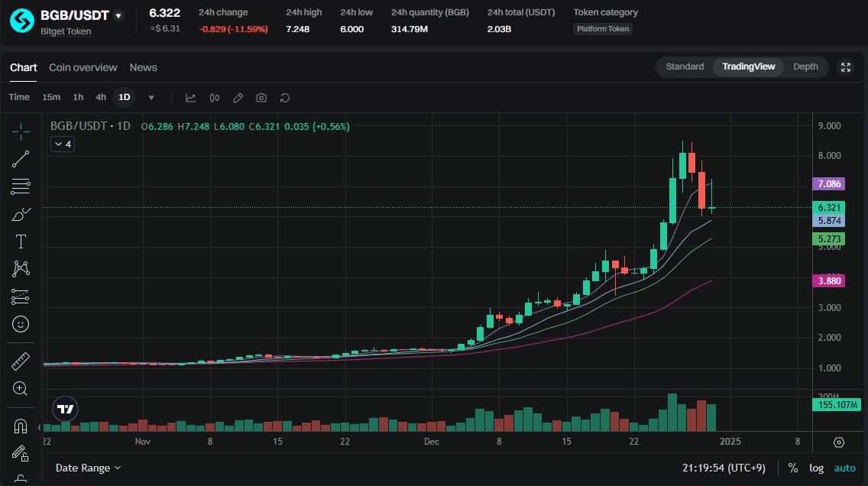Activate the zoom-in magnifier tool
Image resolution: width=868 pixels, height=486 pixels.
point(21,389)
